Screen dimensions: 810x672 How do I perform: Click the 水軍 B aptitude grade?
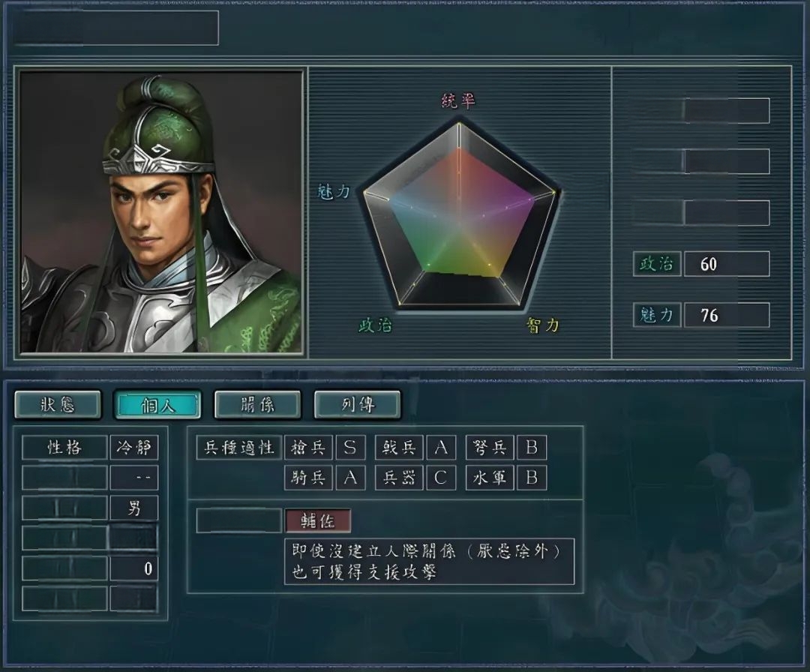pos(532,478)
